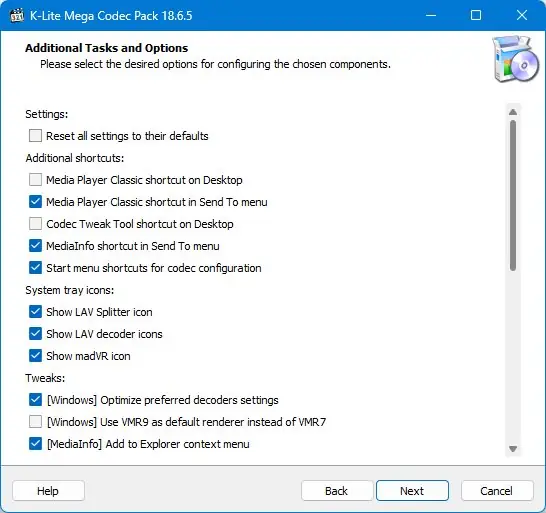Click 'K-Lite Mega Codec Pack 18.6.5' title
Viewport: 546px width, 513px height.
111,16
